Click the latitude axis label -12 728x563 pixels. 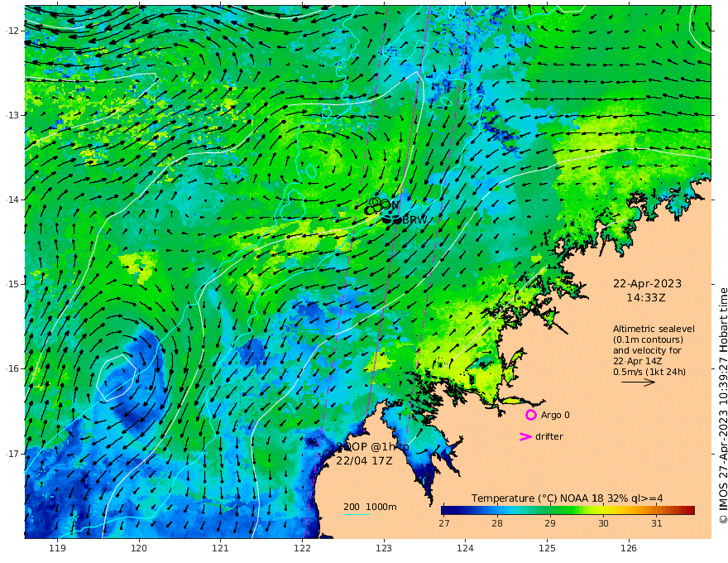(x=12, y=31)
